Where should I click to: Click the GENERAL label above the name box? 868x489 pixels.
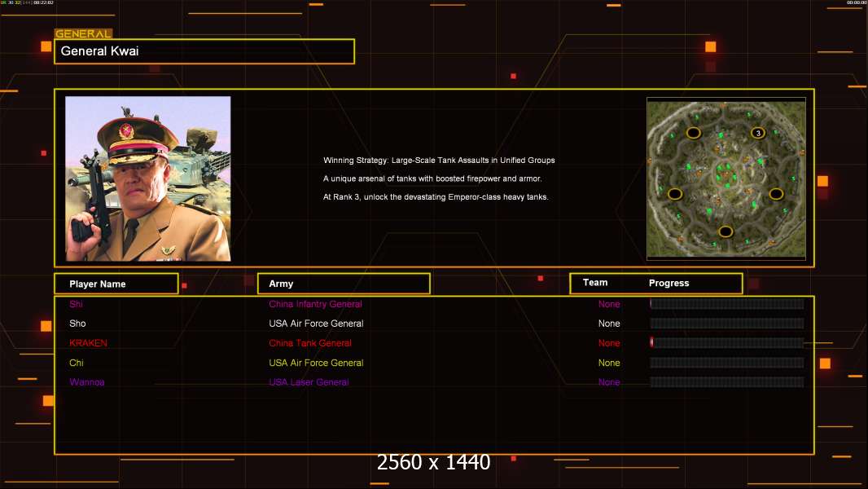[x=83, y=34]
